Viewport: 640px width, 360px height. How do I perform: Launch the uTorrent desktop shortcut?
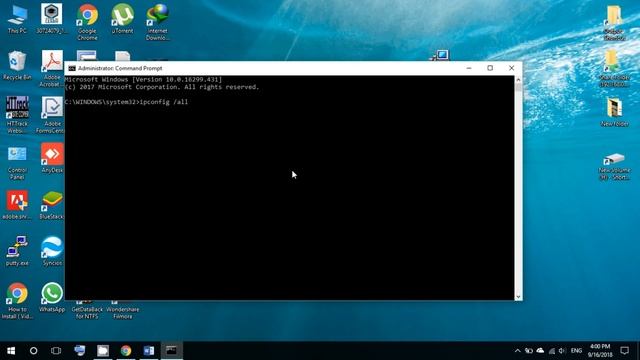point(122,19)
